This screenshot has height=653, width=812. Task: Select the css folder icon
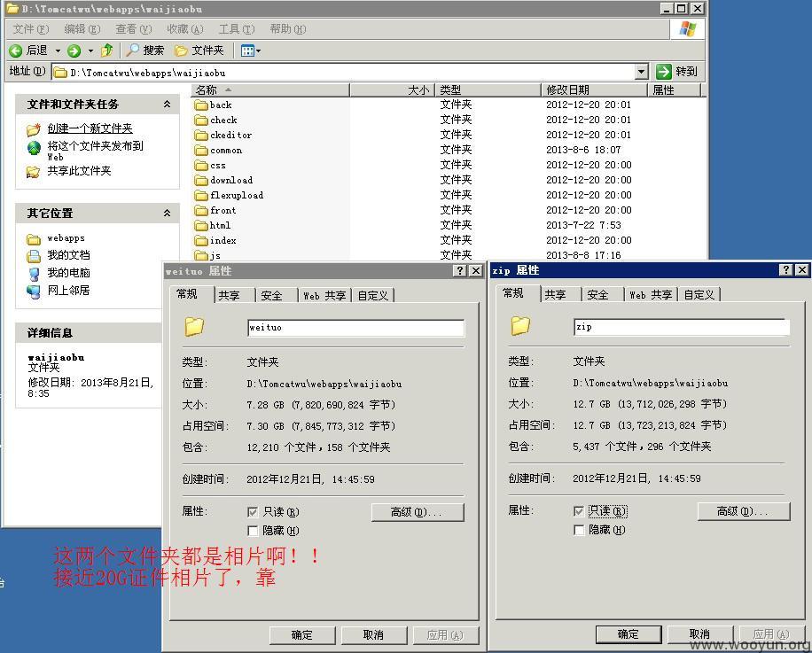click(201, 165)
